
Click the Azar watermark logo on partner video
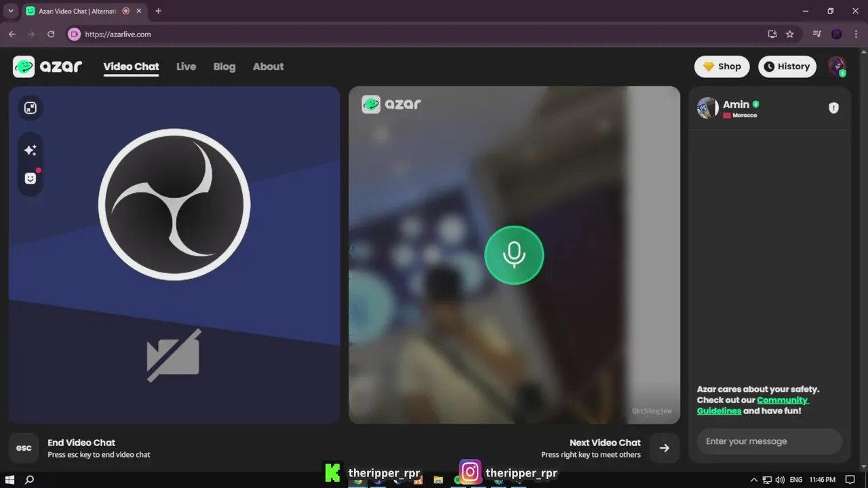point(391,104)
